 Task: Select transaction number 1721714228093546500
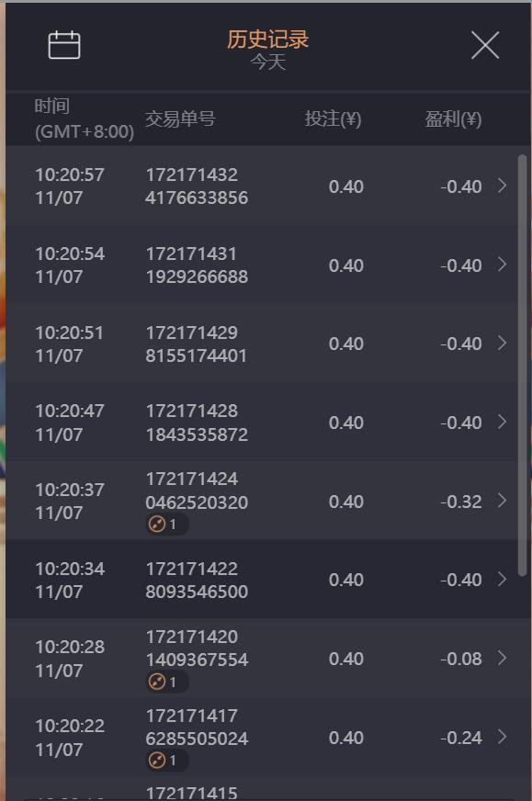pyautogui.click(x=197, y=580)
